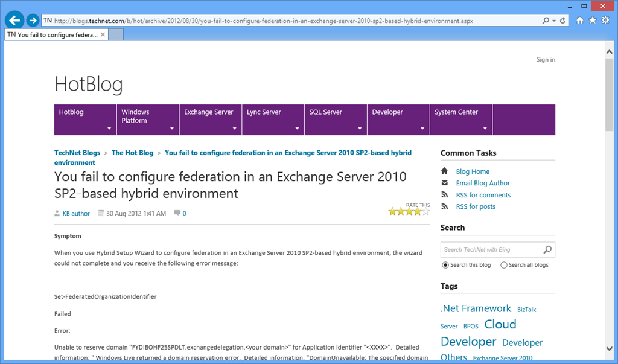Expand the Developer menu dropdown arrow
The height and width of the screenshot is (364, 618).
(x=422, y=129)
